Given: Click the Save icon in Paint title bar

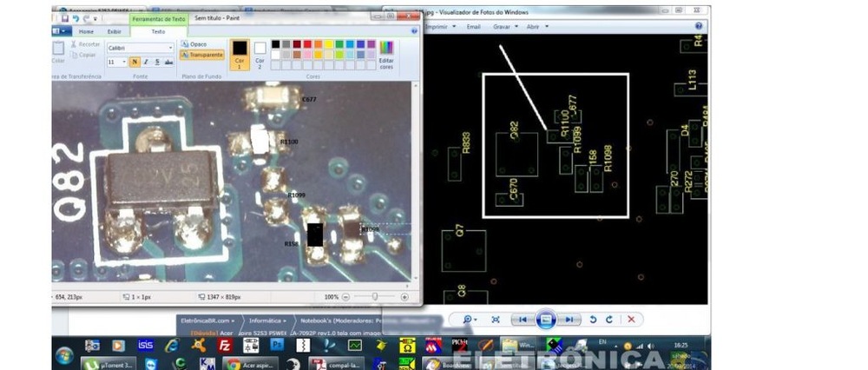Looking at the screenshot, I should click(x=64, y=17).
